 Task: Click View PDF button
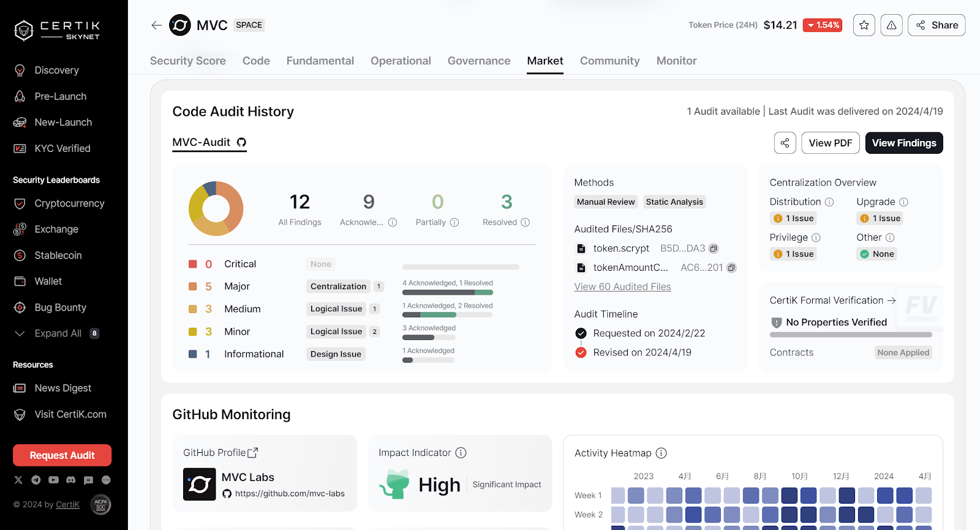[831, 143]
